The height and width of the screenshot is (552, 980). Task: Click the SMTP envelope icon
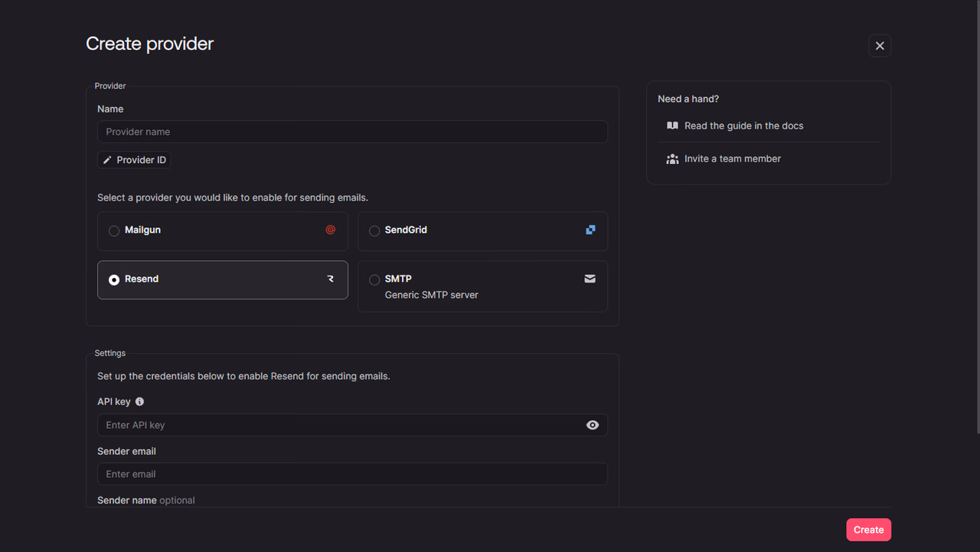[590, 279]
